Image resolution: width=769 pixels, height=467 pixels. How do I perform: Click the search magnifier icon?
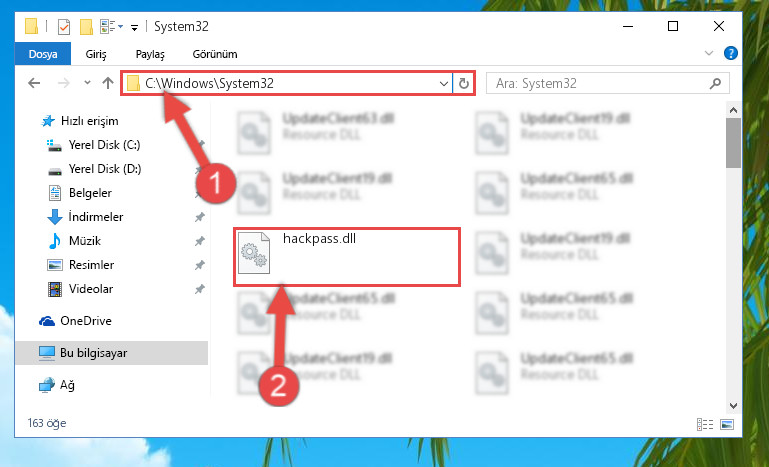click(x=716, y=83)
